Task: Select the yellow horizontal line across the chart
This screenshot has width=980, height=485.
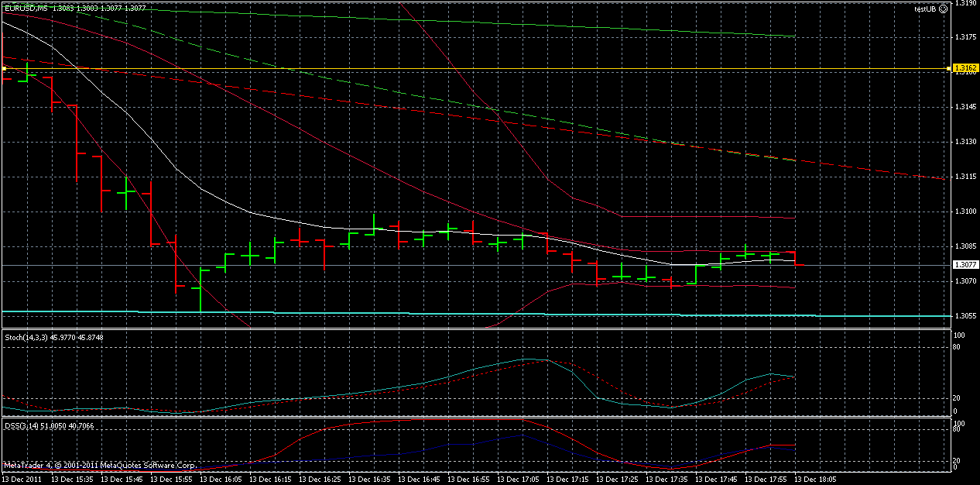Action: pos(464,68)
